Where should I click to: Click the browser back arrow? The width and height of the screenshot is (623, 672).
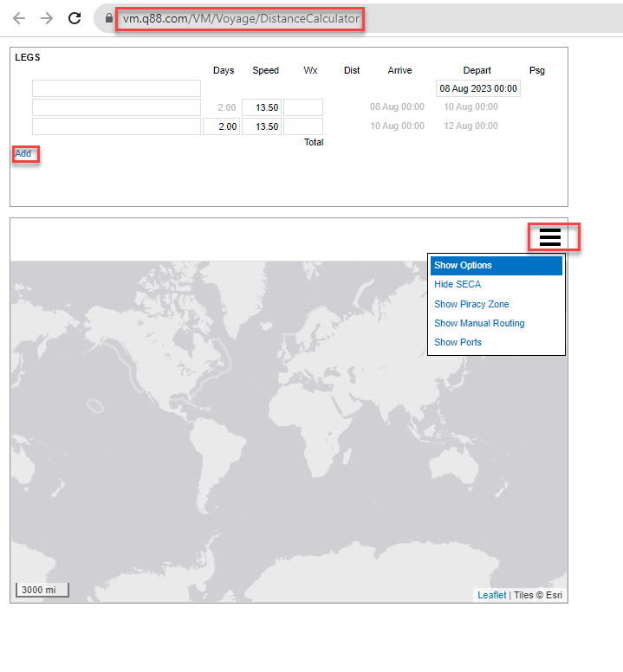[x=19, y=18]
